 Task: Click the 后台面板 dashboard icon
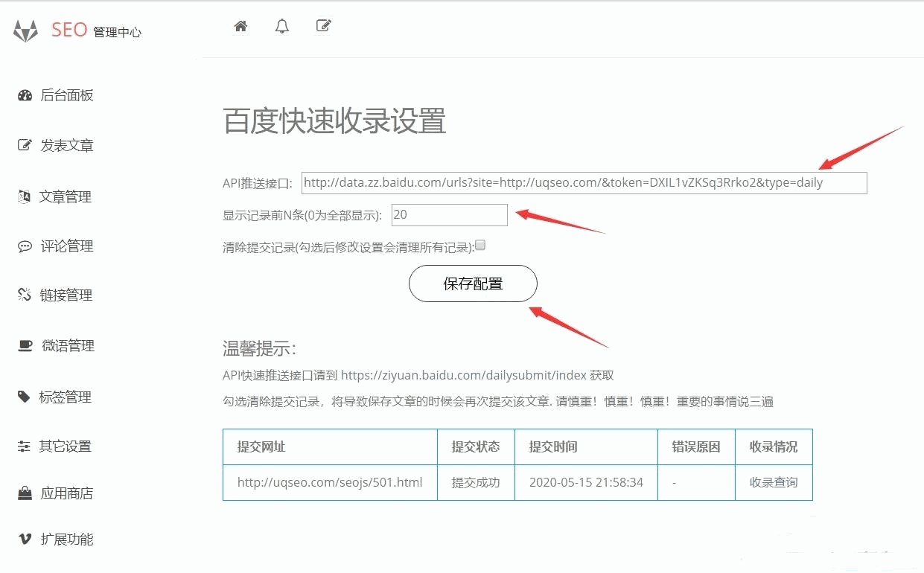coord(25,95)
